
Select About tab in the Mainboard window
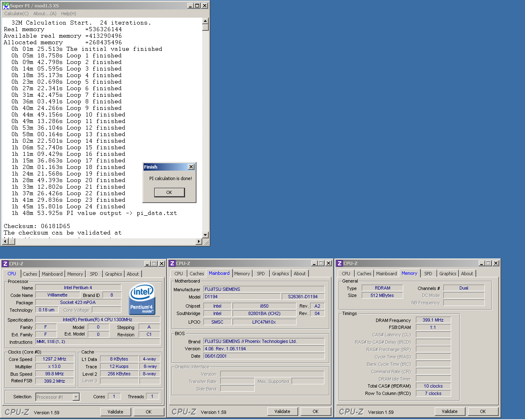[300, 274]
